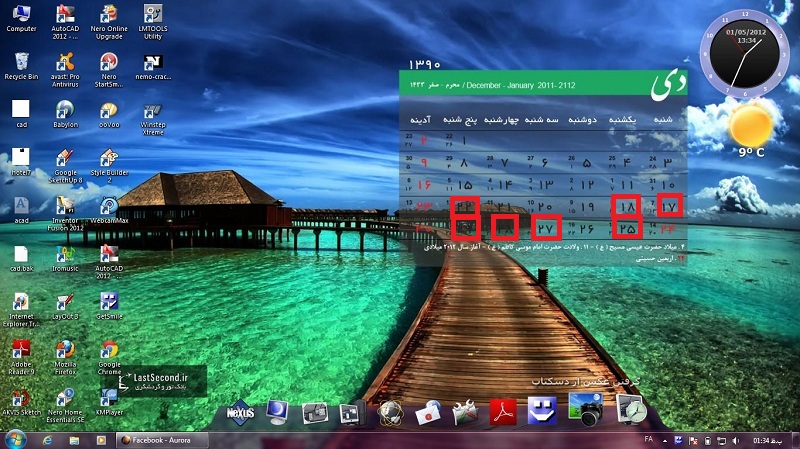Open Babylon desktop shortcut
Viewport: 800px width, 449px height.
(x=66, y=110)
